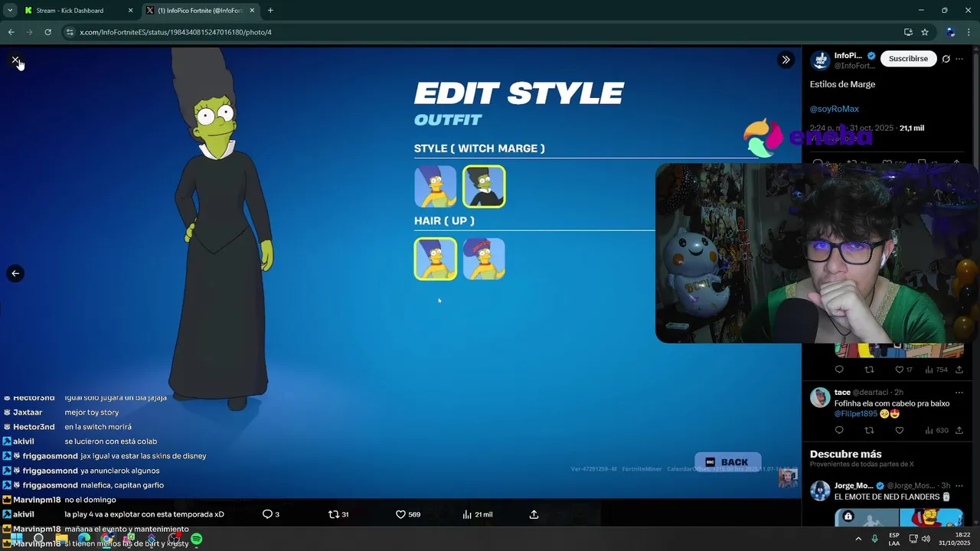
Task: Open the @Filipe1895 mention in tace's reply
Action: point(856,414)
